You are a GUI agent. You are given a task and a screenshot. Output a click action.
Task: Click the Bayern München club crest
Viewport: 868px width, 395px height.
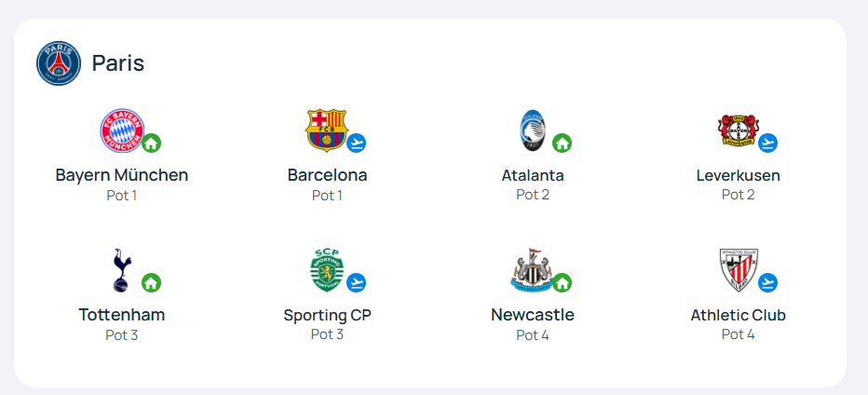(x=122, y=130)
